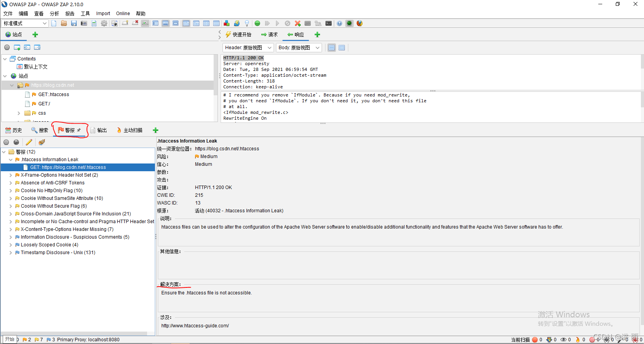Add a custom breakpoint with red X icon
Screen dimensions: 644x344
[x=298, y=23]
